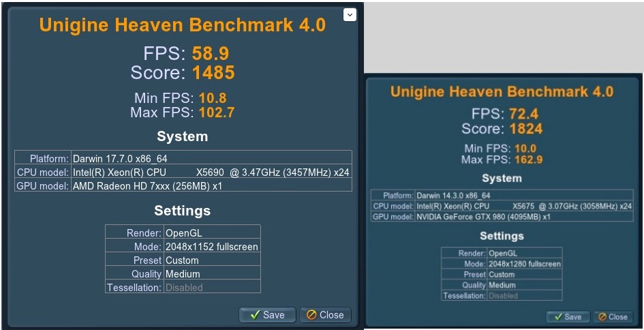Click the FPS value 58.9

211,54
